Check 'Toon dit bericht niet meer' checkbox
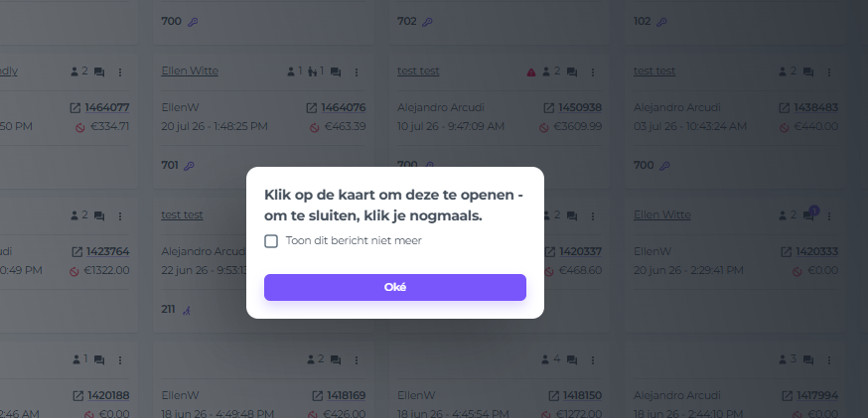Screen dimensions: 868x418 click(271, 241)
